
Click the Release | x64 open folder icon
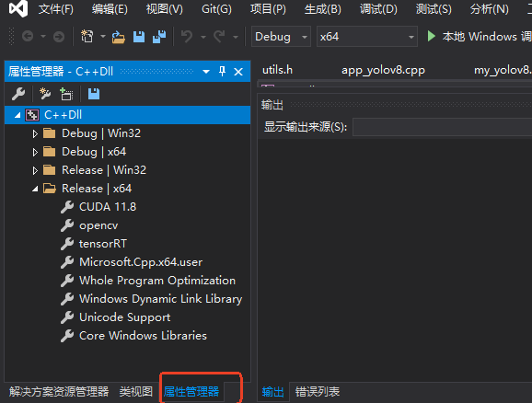click(50, 189)
